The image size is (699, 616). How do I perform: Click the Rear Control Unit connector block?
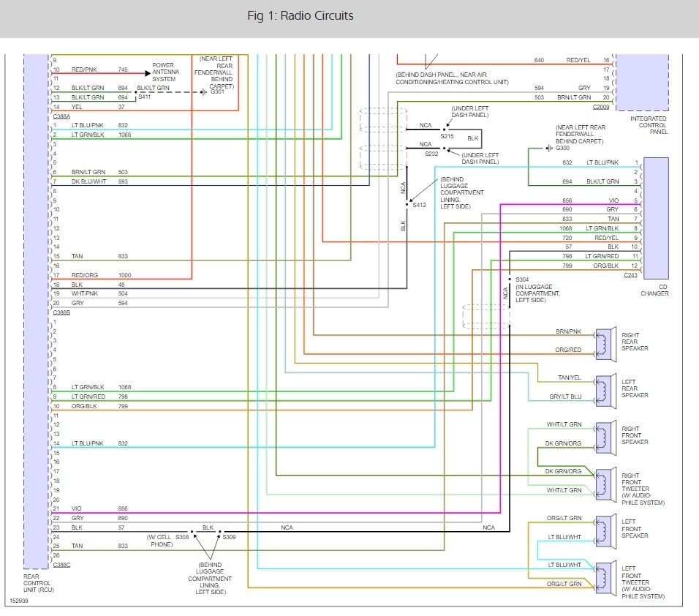[x=36, y=312]
